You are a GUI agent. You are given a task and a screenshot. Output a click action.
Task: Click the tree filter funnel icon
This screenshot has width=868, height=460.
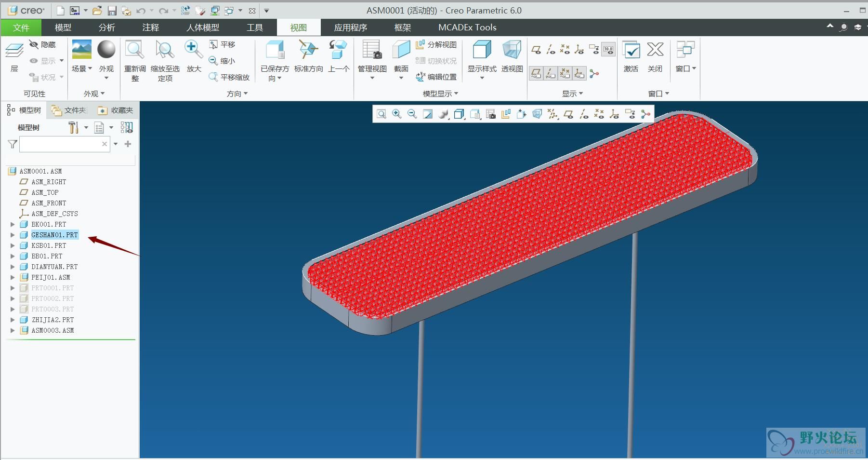tap(13, 144)
